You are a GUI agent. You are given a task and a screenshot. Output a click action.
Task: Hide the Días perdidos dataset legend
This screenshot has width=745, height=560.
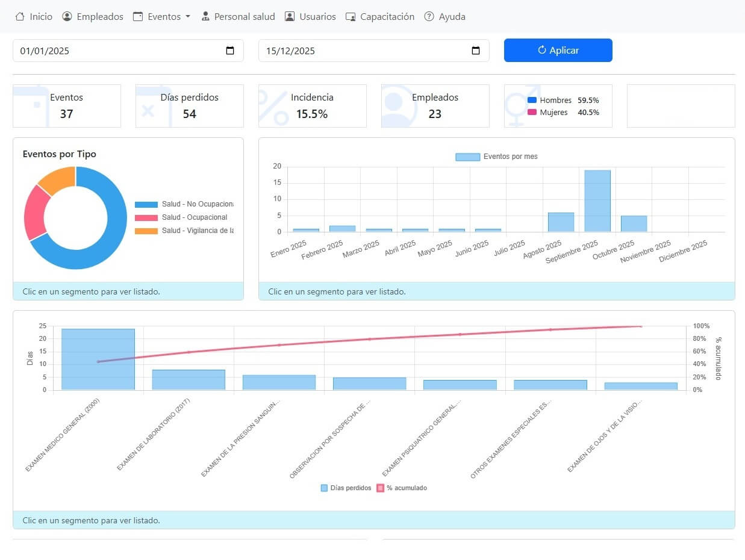346,488
